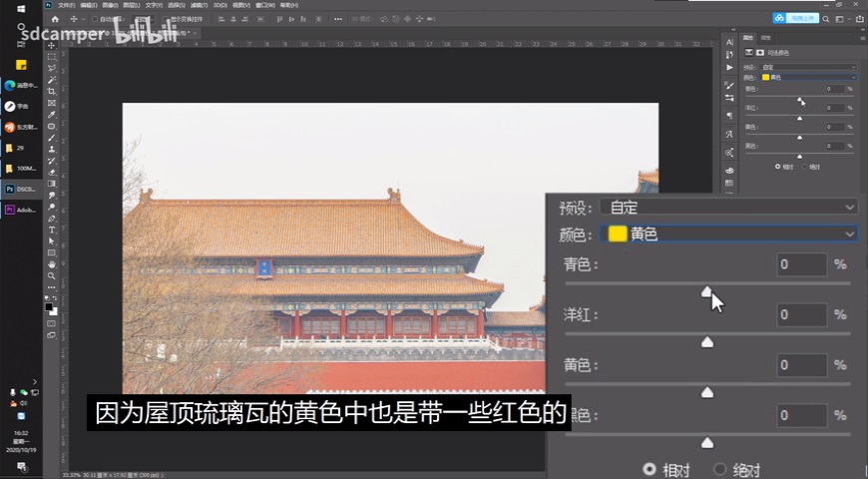Open the 编辑(E) menu
868x479 pixels.
89,5
